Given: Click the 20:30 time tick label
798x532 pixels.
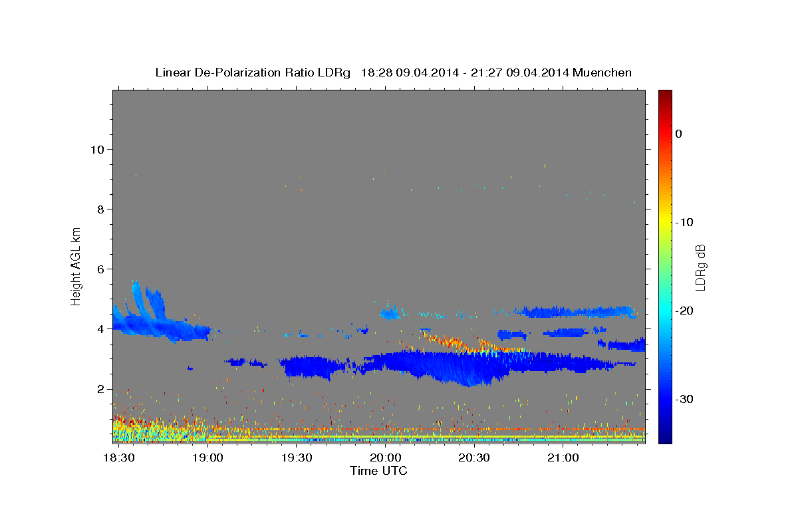Looking at the screenshot, I should tap(474, 458).
